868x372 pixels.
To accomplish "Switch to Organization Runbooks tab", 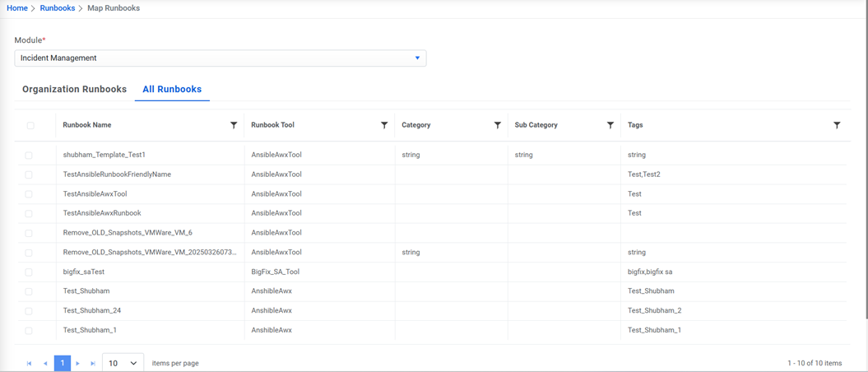I will 74,89.
